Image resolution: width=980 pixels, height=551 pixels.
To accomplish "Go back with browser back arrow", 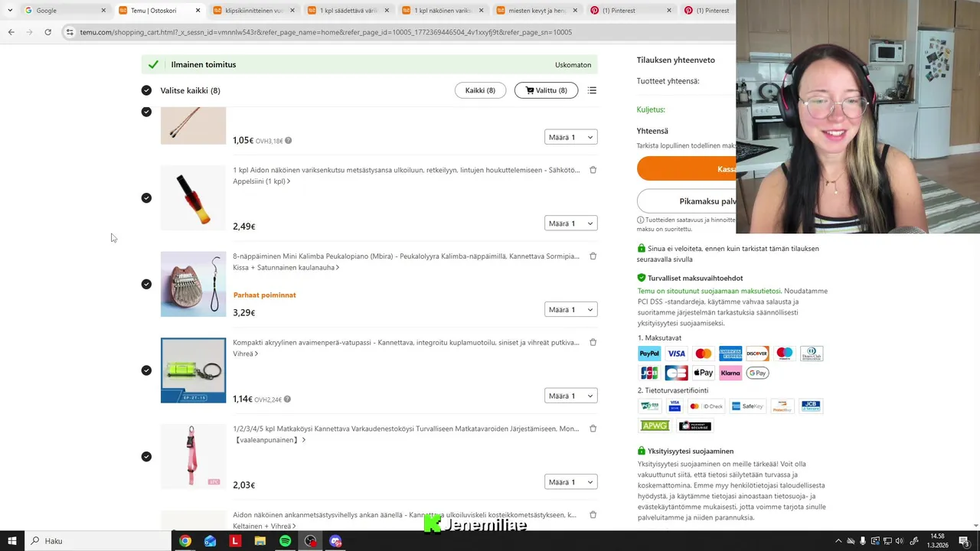I will click(11, 32).
